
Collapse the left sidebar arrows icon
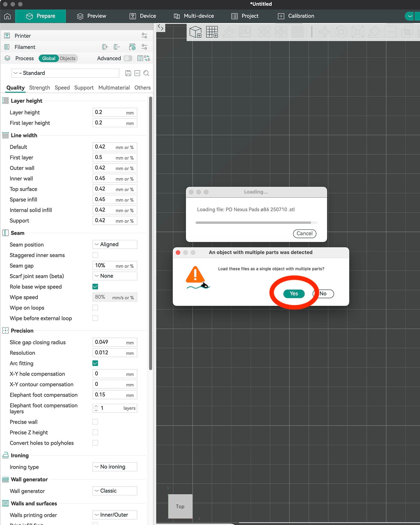pos(161,28)
